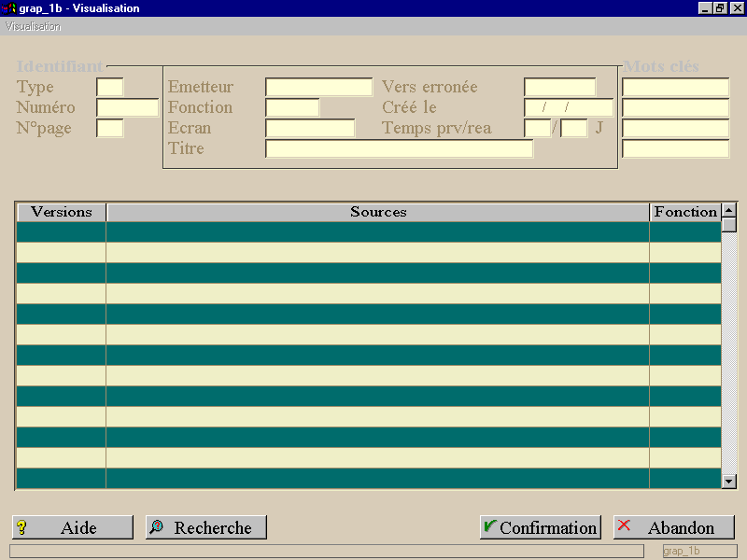Select the Versions column header
Screen dimensions: 747x560
pyautogui.click(x=62, y=212)
